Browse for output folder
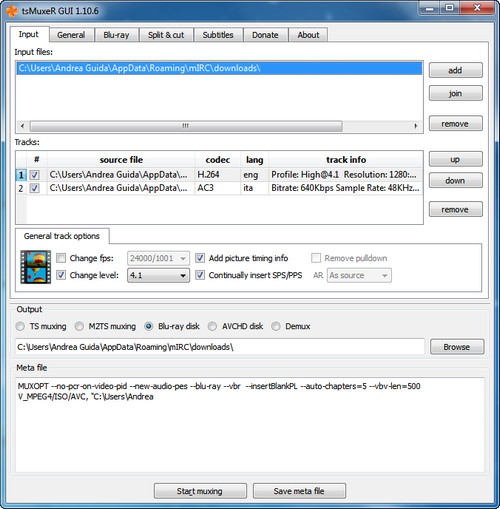 pyautogui.click(x=457, y=347)
